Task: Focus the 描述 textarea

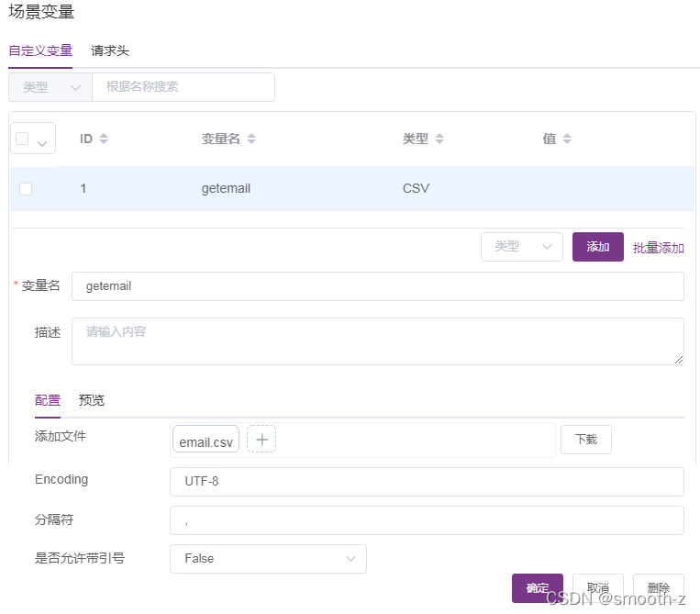Action: pyautogui.click(x=378, y=341)
